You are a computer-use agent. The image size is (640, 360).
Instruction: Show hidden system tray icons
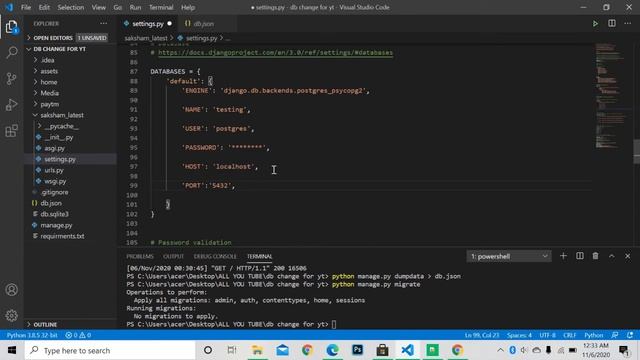[x=500, y=350]
